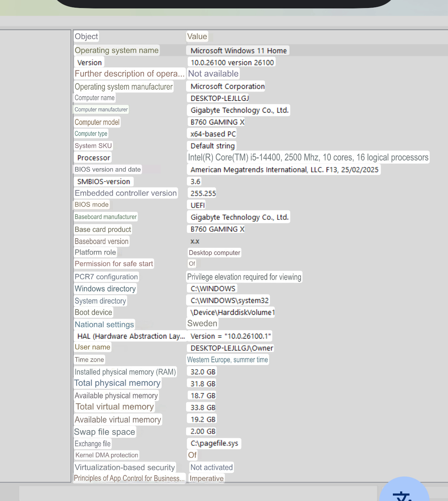Select the DESKTOP-LEJLLGJ\Owner value
This screenshot has width=448, height=501.
click(232, 348)
